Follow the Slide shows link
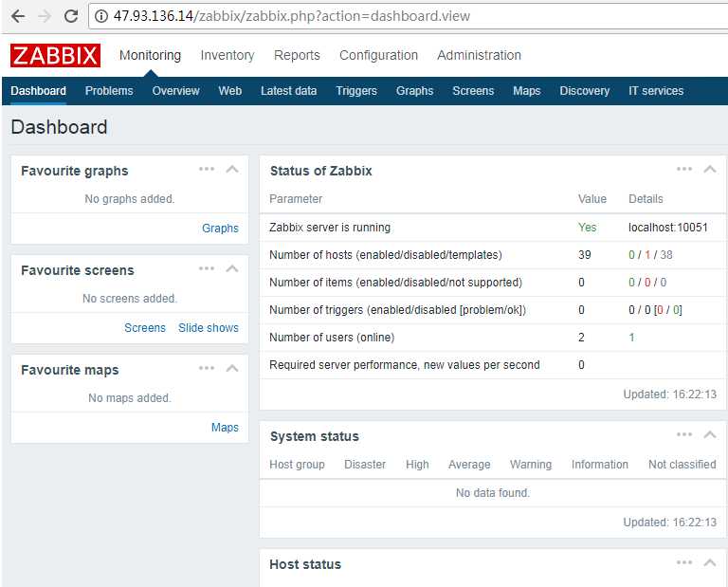 209,328
